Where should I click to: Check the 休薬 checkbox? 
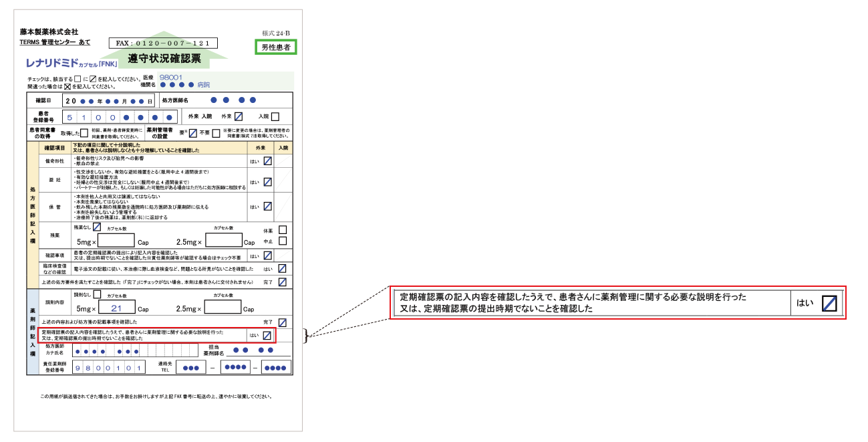tap(283, 230)
